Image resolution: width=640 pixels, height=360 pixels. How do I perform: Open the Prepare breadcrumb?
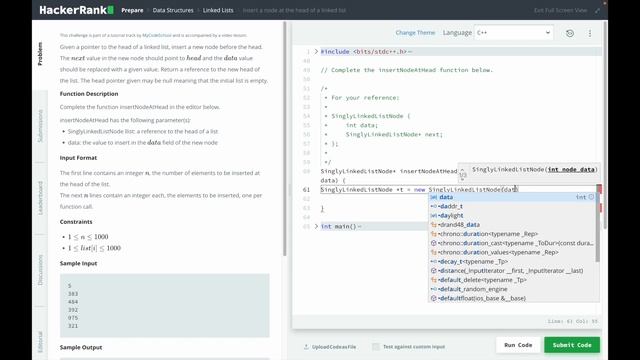tap(132, 10)
